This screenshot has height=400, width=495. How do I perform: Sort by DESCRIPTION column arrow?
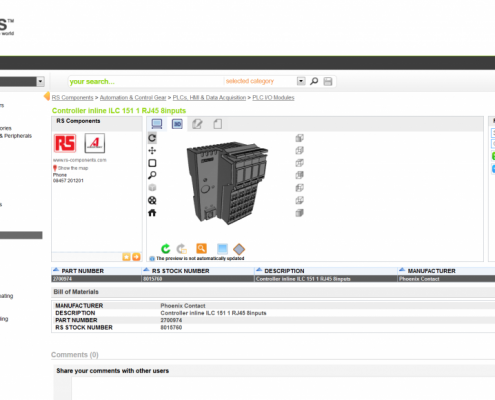(259, 270)
